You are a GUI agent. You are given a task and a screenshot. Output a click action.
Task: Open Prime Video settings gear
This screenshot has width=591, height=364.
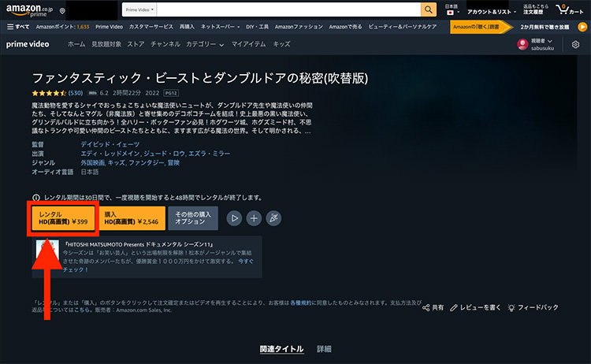pyautogui.click(x=575, y=44)
